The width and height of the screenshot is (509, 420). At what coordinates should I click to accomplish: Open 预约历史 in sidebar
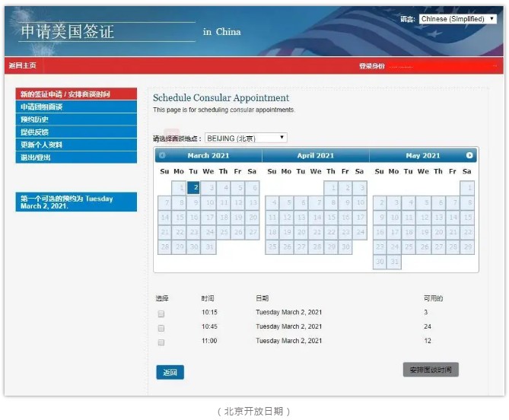pyautogui.click(x=76, y=119)
